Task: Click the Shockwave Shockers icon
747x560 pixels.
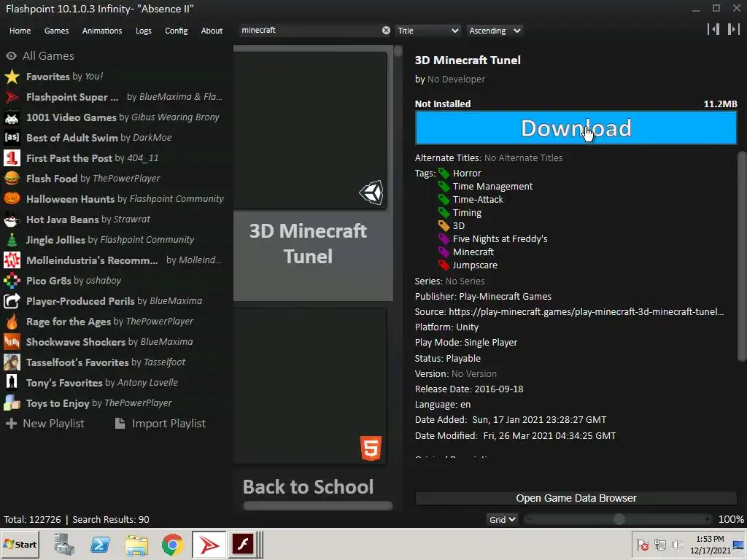Action: 12,342
